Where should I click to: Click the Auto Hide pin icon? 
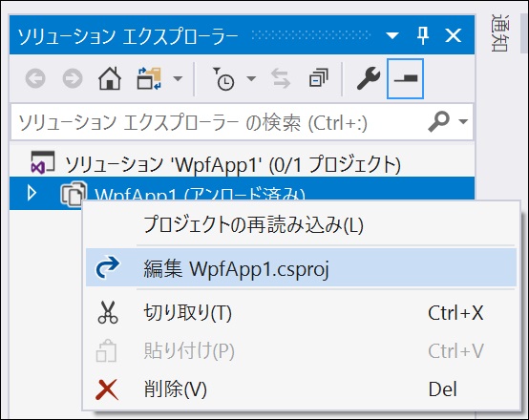tap(423, 35)
